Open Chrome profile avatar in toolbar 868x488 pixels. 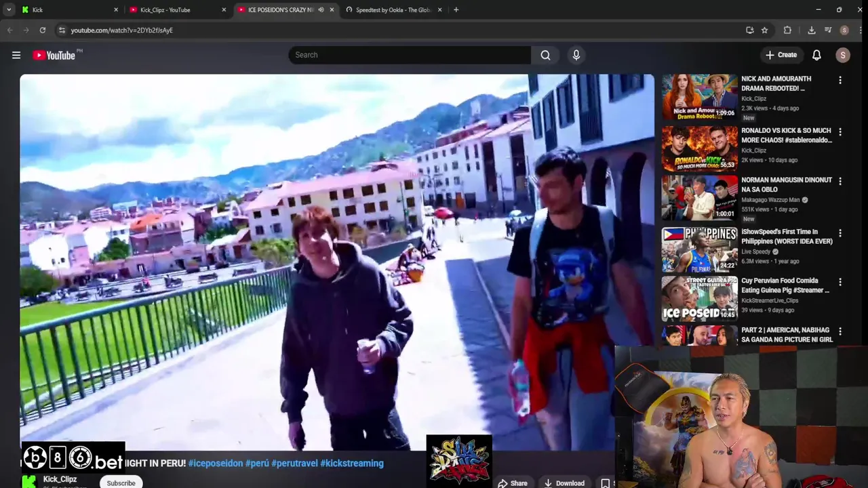point(844,30)
